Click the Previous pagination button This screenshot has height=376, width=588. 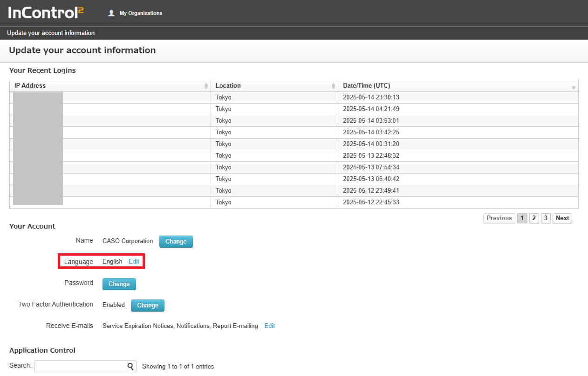[x=499, y=218]
